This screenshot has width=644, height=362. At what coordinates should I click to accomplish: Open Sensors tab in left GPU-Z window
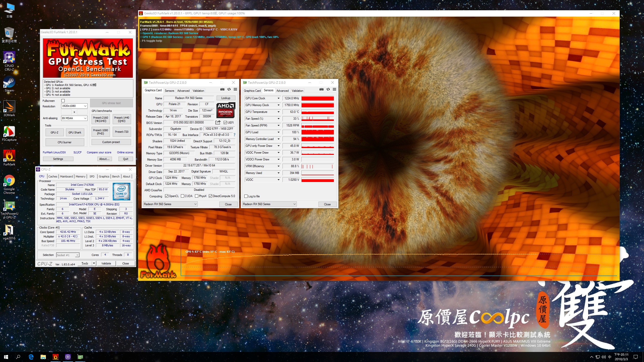point(169,91)
